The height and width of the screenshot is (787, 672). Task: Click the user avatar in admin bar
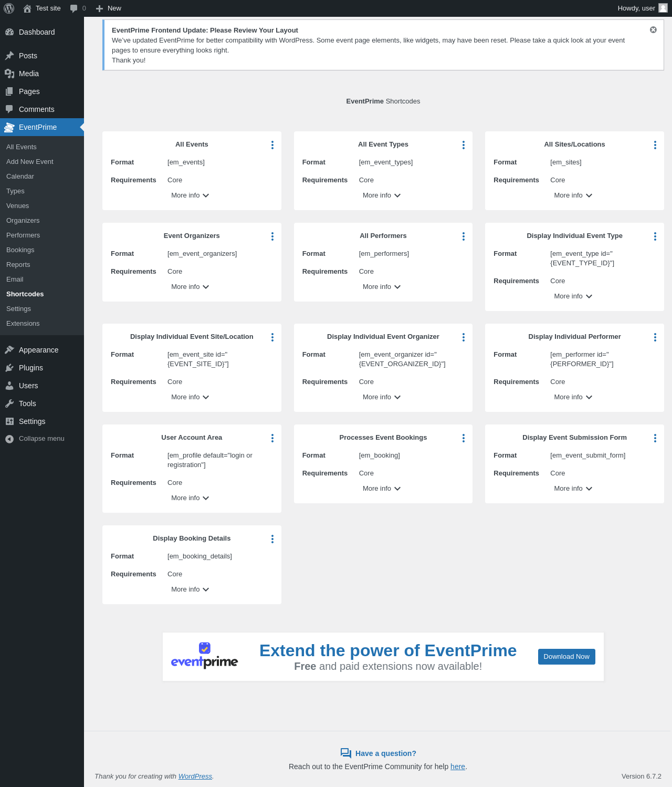(663, 8)
